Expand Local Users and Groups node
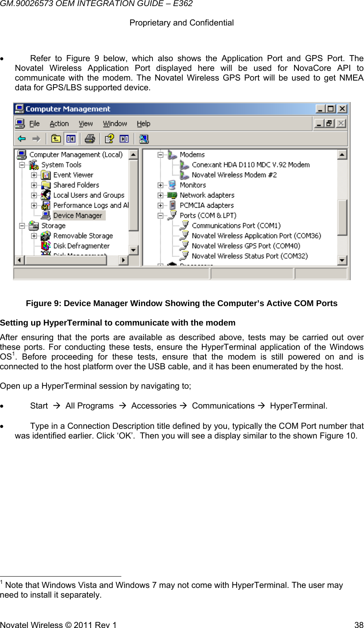 click(34, 195)
